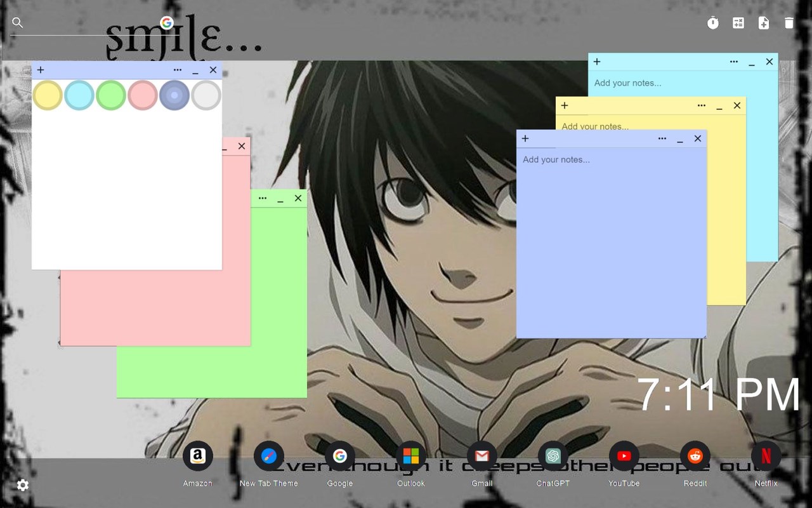Launch the ChatGPT shortcut
The height and width of the screenshot is (508, 812).
pyautogui.click(x=553, y=456)
